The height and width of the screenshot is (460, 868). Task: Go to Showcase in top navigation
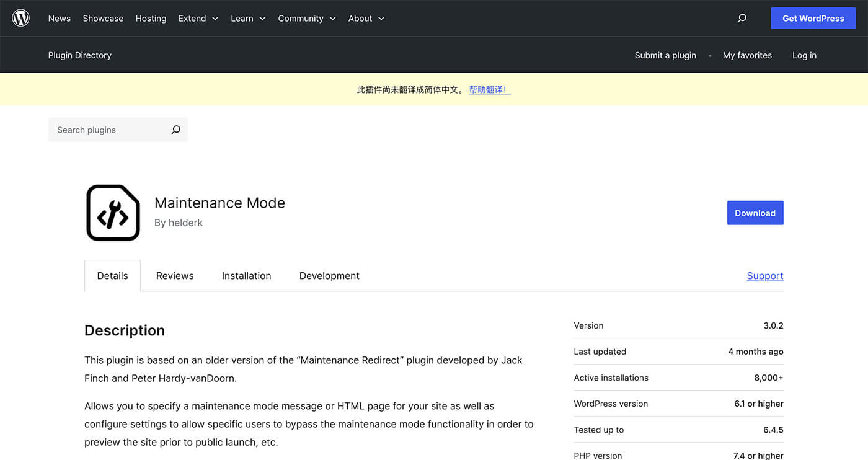tap(103, 19)
